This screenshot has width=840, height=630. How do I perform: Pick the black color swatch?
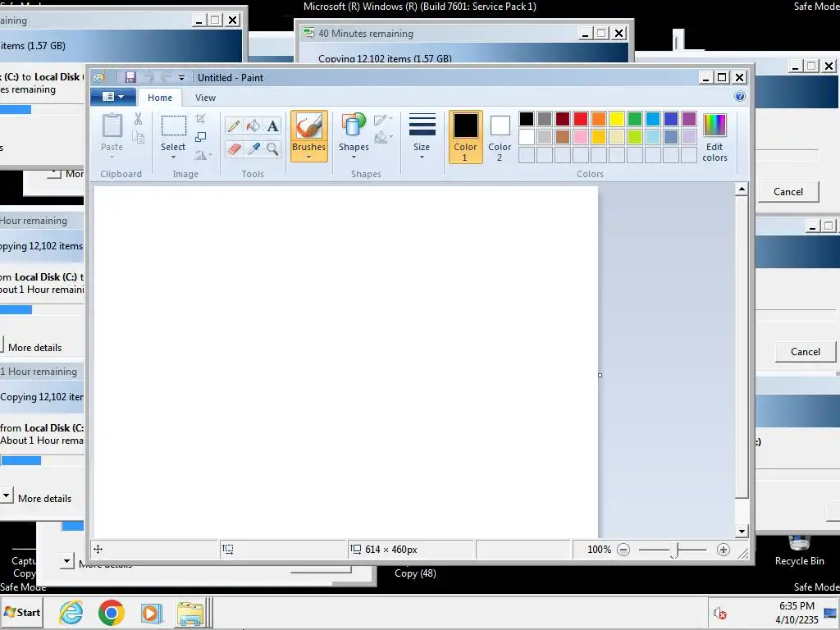(527, 119)
